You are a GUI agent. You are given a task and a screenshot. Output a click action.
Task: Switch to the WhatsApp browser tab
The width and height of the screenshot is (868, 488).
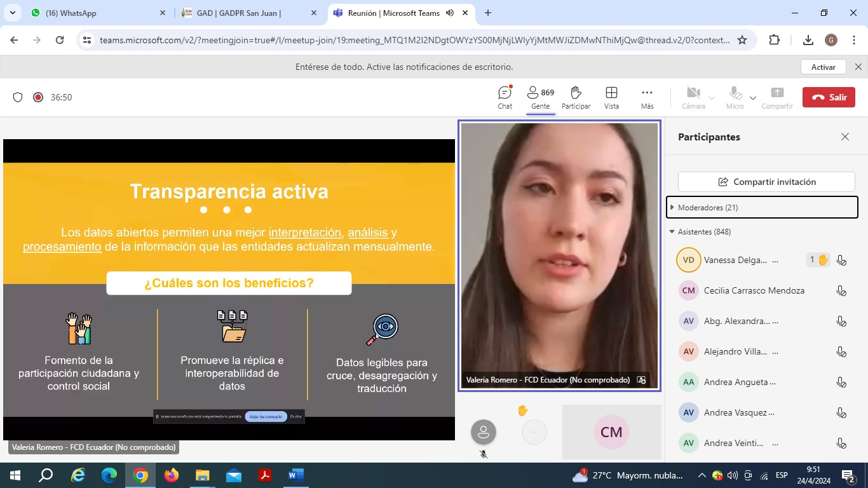tap(95, 13)
